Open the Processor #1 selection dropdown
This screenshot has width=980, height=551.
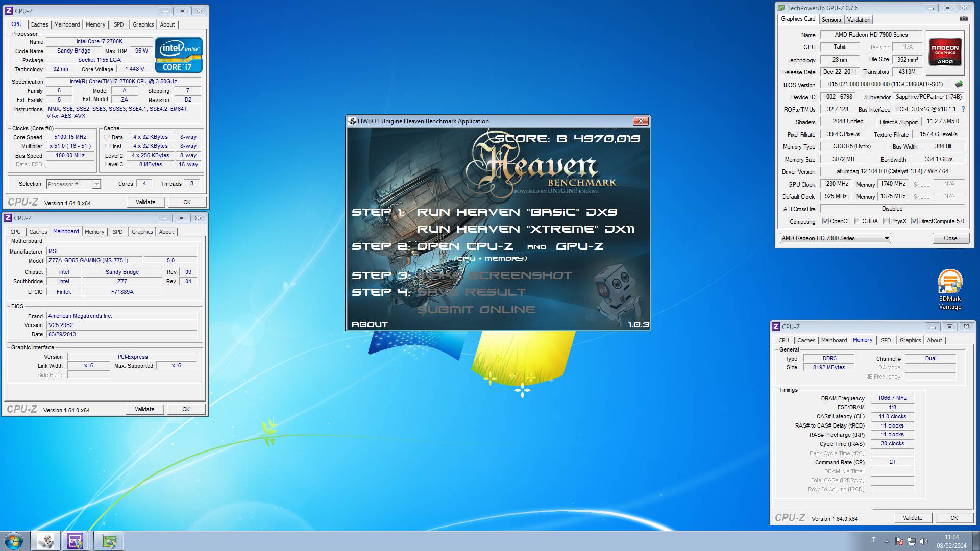(x=73, y=184)
